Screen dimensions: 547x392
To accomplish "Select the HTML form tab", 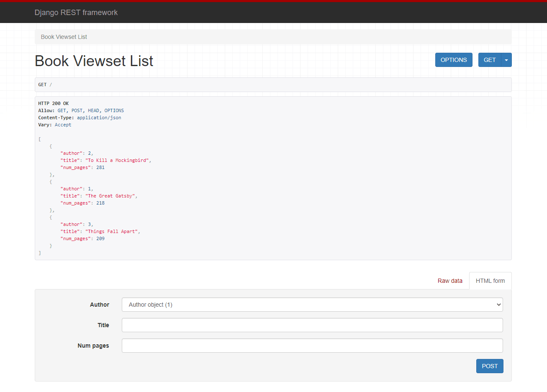I will point(490,281).
